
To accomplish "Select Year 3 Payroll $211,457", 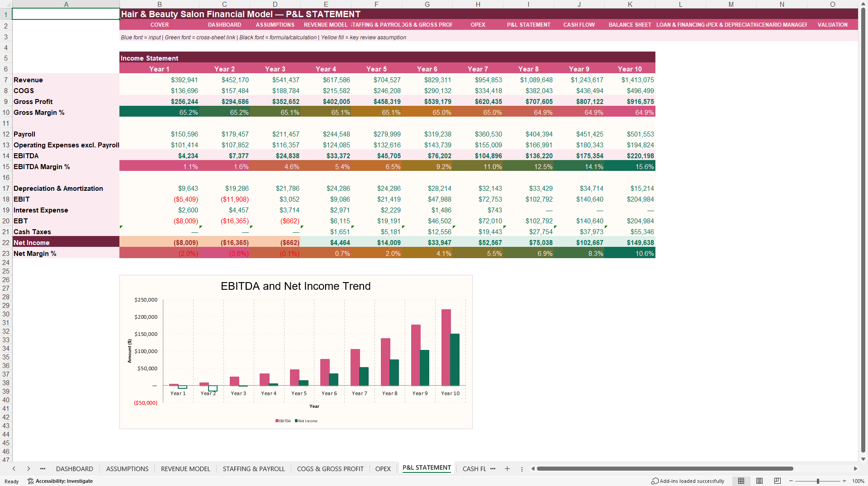I will pyautogui.click(x=275, y=134).
